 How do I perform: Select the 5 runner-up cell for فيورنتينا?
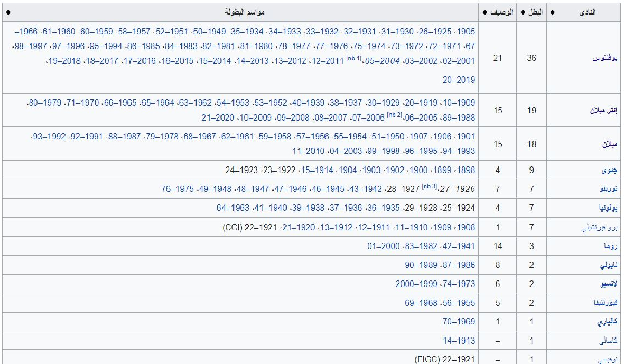[497, 303]
